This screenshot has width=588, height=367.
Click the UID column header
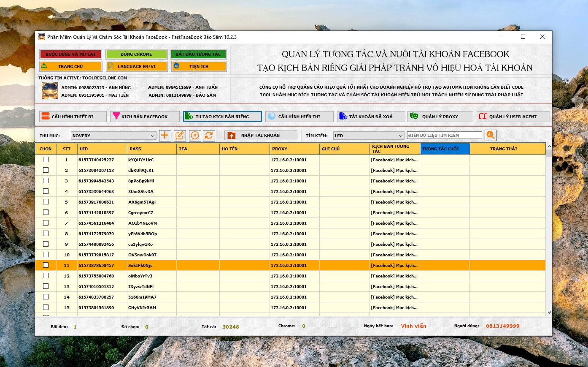coord(102,149)
